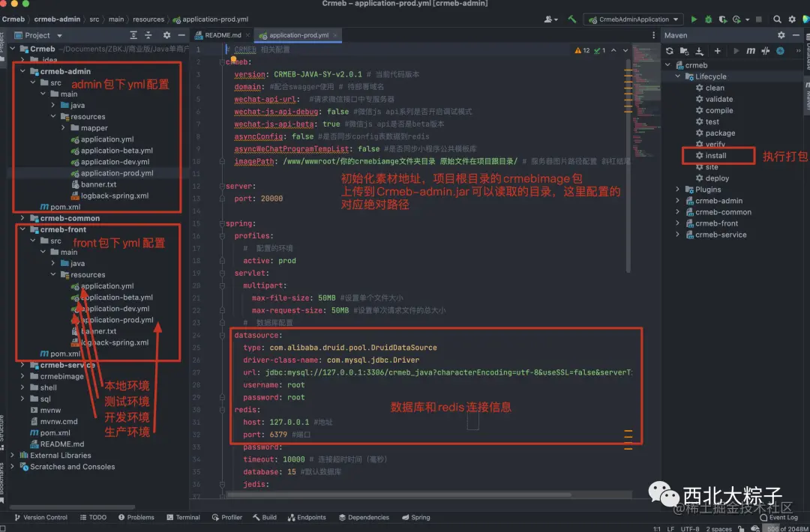This screenshot has width=810, height=532.
Task: Open editor tabs more-options dots
Action: click(653, 35)
